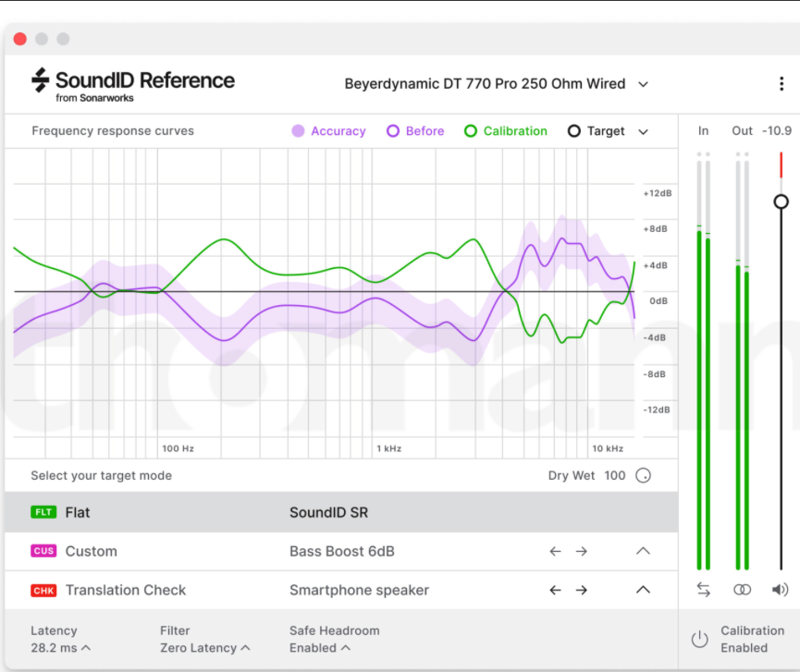Collapse the Translation Check chevron

[x=643, y=590]
